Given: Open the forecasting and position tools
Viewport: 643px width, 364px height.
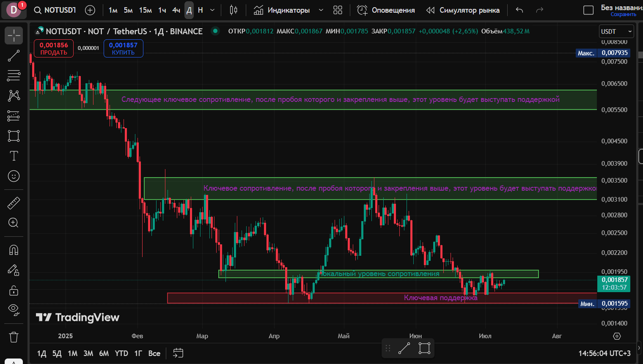Looking at the screenshot, I should point(14,116).
